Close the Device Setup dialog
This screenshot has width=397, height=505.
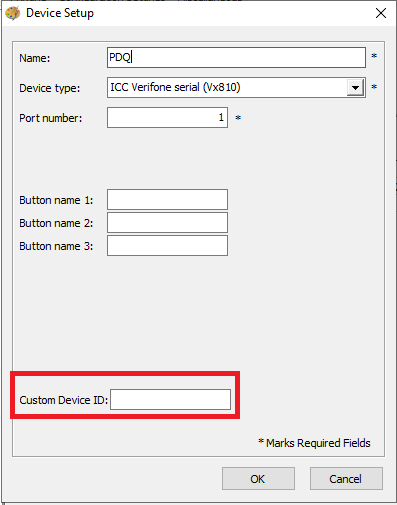pyautogui.click(x=381, y=13)
